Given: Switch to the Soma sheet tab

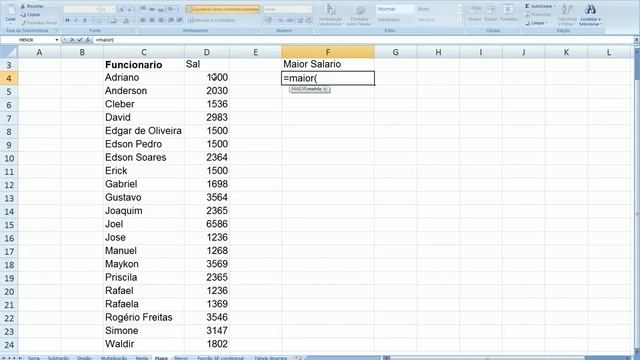Looking at the screenshot, I should pyautogui.click(x=34, y=358).
